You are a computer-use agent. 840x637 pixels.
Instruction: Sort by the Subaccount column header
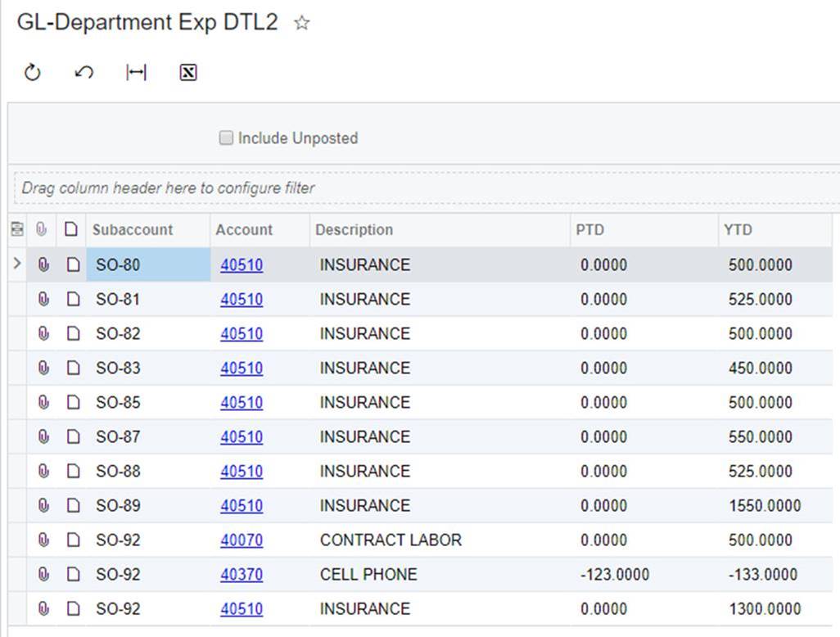click(x=133, y=230)
